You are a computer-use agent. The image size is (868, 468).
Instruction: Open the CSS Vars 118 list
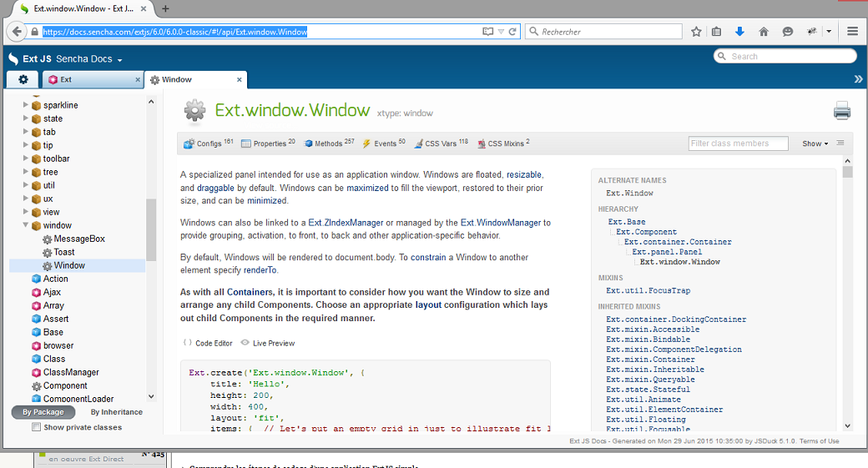pyautogui.click(x=442, y=143)
